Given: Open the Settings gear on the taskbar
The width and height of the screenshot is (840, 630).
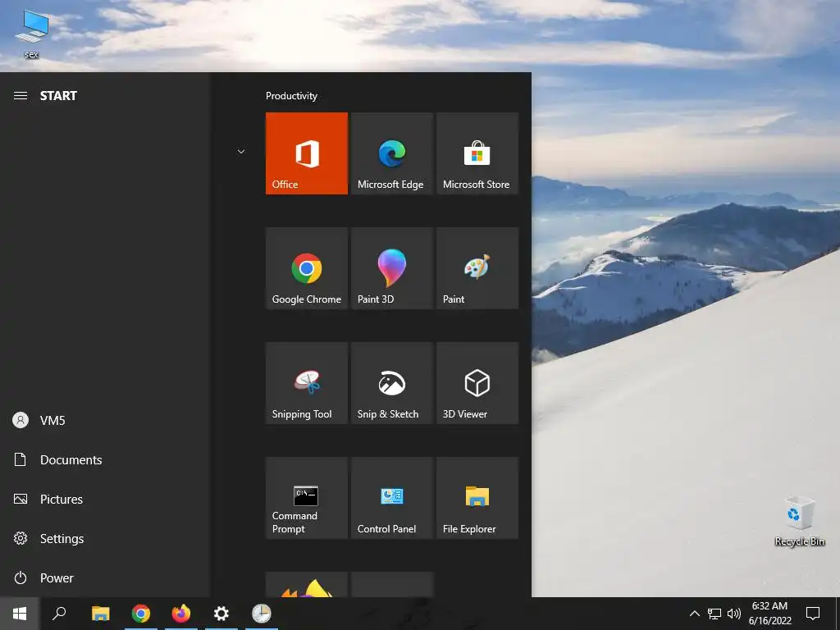Looking at the screenshot, I should point(221,614).
